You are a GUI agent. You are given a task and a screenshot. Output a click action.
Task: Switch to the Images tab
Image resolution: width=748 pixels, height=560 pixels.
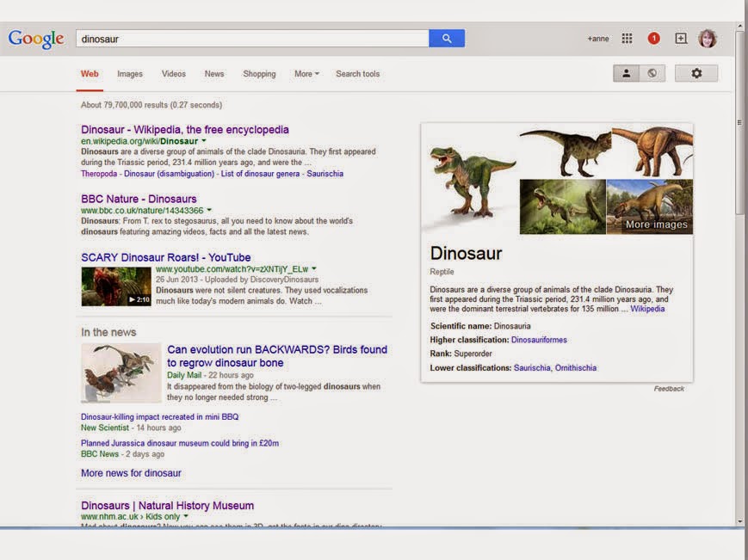[x=130, y=74]
